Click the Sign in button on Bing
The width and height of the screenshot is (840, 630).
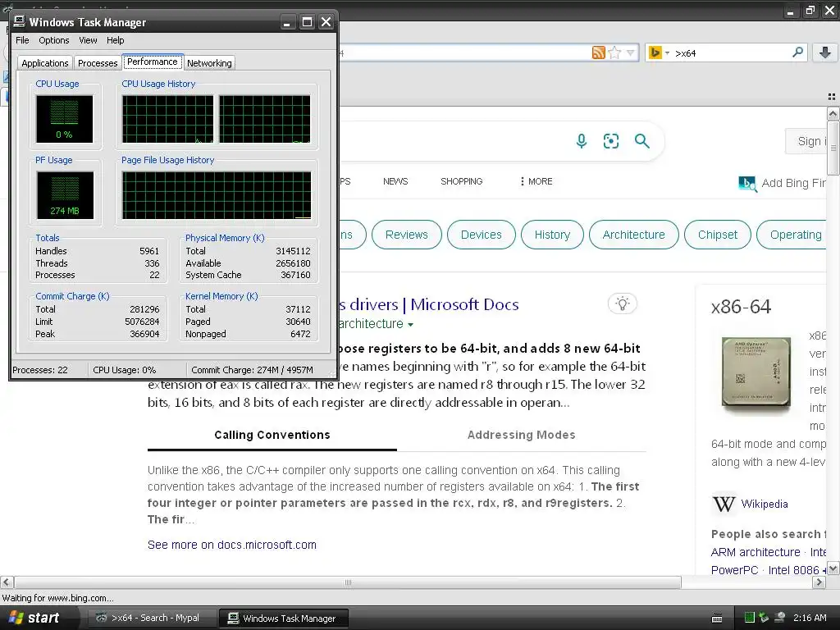(x=806, y=141)
